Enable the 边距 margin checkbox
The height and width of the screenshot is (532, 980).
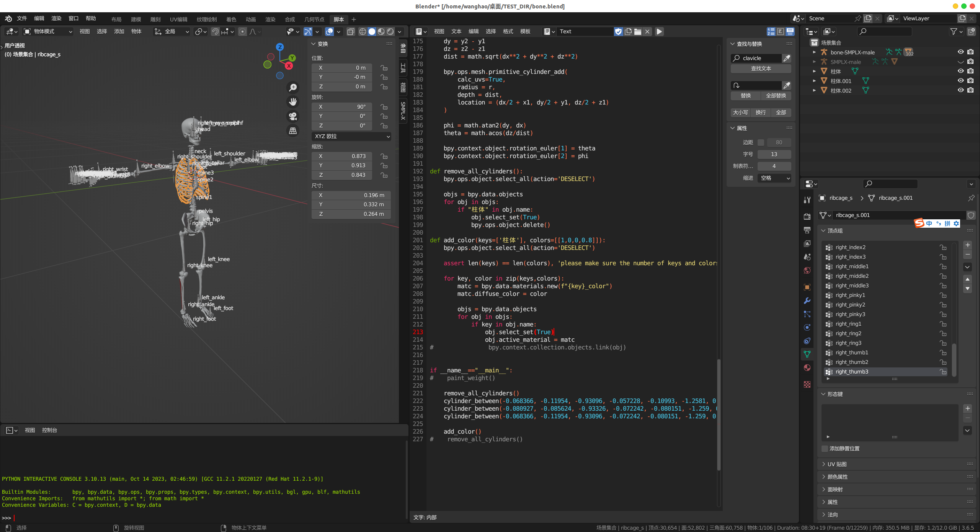click(761, 142)
